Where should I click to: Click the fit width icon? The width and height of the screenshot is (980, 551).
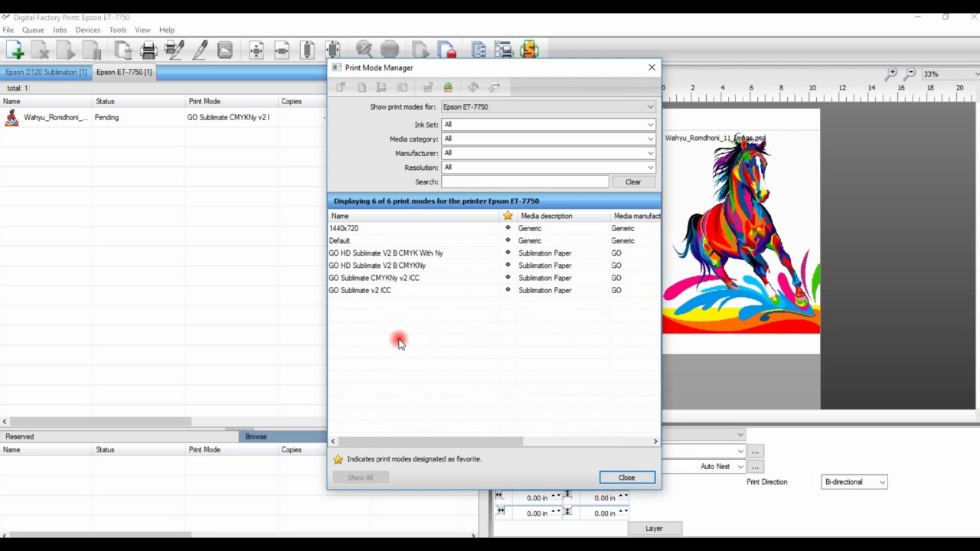click(x=282, y=51)
